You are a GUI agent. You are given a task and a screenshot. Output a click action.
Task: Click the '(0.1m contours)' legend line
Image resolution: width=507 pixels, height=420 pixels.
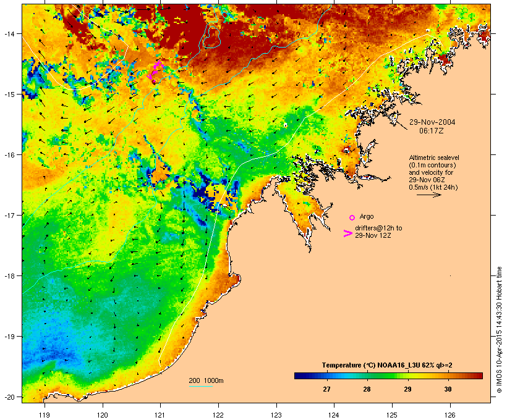[433, 165]
